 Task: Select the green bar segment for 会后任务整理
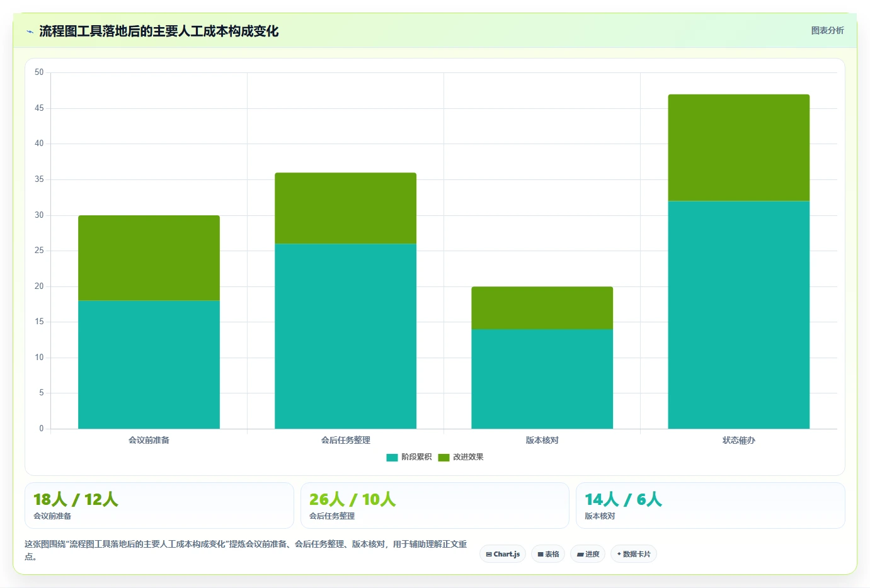point(345,208)
